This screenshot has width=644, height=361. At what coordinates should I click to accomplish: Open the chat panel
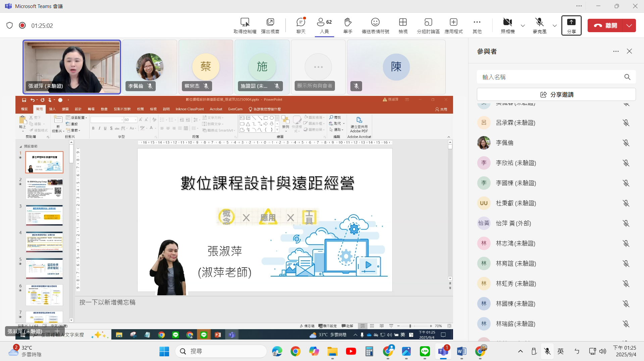tap(301, 25)
